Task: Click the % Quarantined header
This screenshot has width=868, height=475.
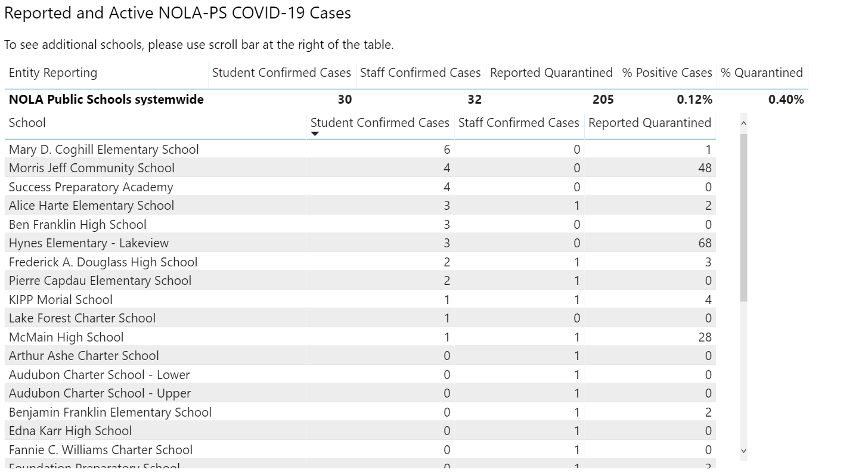Action: click(762, 73)
